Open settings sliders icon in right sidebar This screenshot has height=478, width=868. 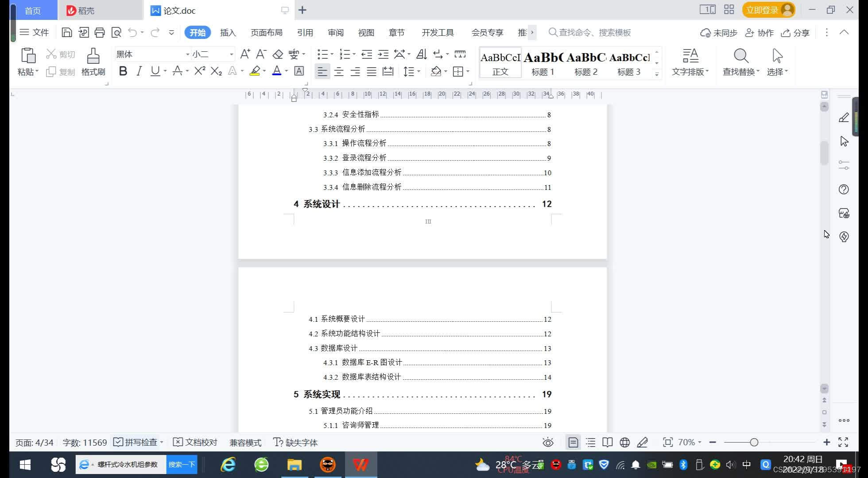[844, 165]
